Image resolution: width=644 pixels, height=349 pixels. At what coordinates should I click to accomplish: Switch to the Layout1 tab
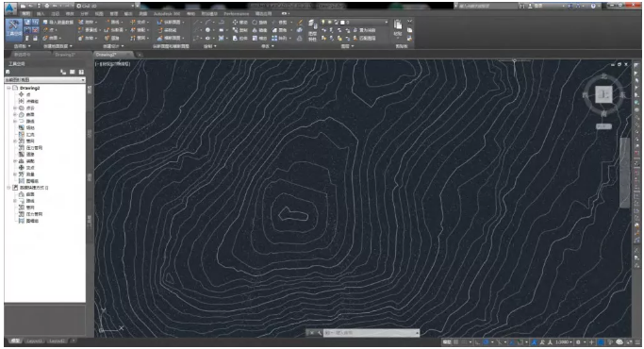[x=35, y=341]
